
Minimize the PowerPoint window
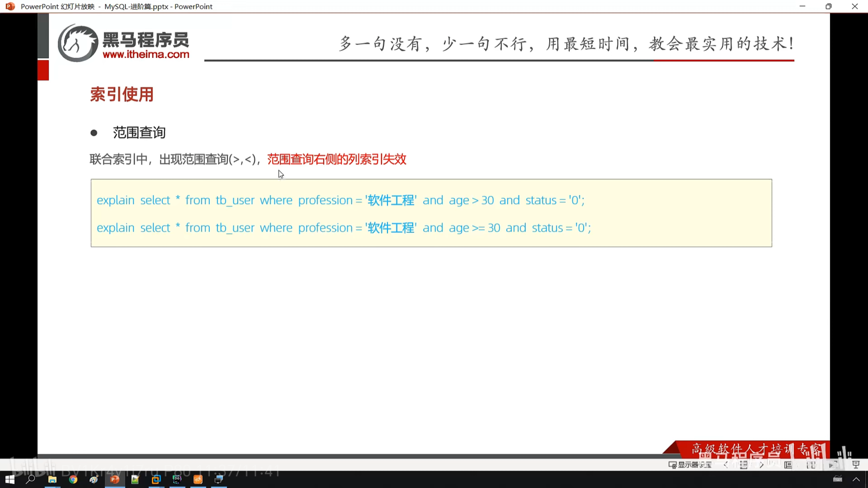[802, 6]
